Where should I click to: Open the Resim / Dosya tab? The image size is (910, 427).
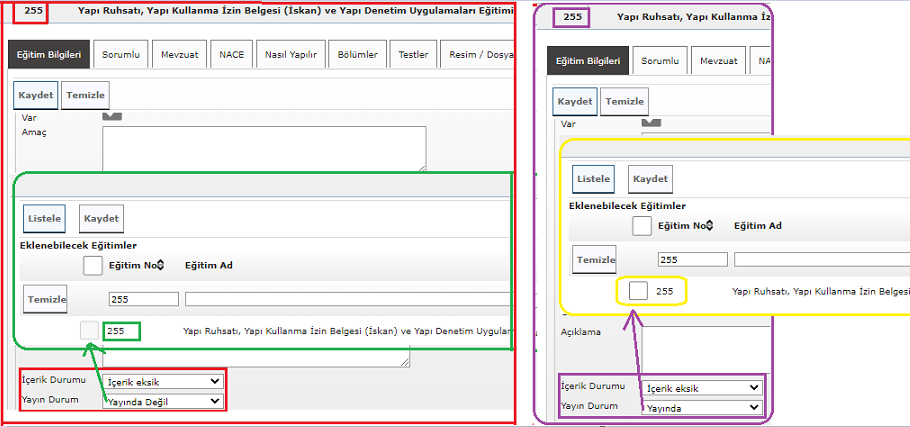[476, 55]
